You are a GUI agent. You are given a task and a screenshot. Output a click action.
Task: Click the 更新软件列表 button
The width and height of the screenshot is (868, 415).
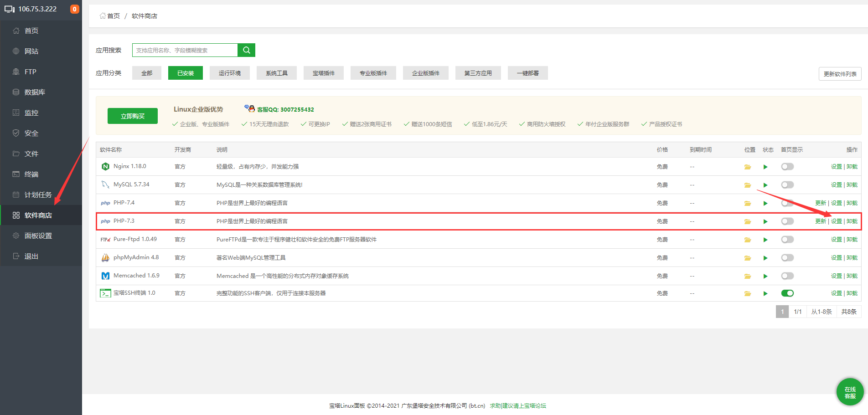[x=840, y=74]
